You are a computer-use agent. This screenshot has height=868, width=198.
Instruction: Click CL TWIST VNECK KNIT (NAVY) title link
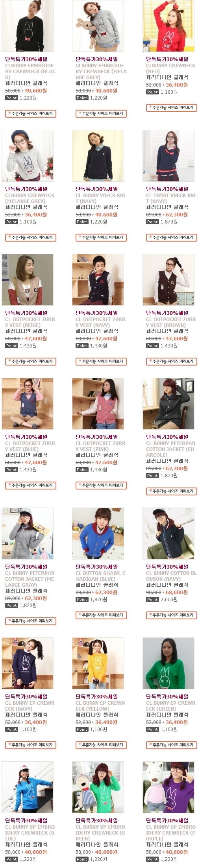coord(171,198)
